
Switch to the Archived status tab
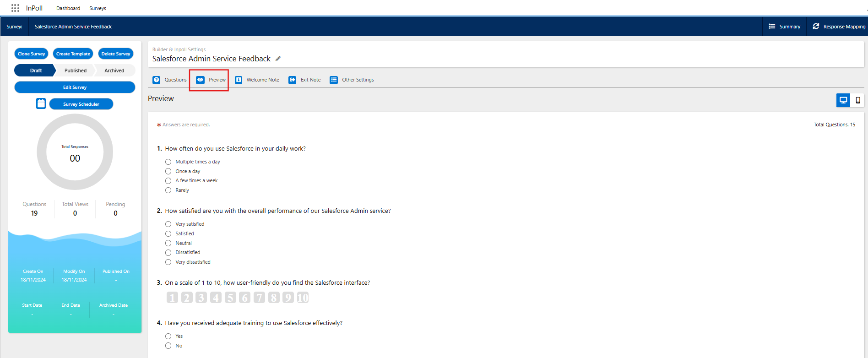coord(114,71)
